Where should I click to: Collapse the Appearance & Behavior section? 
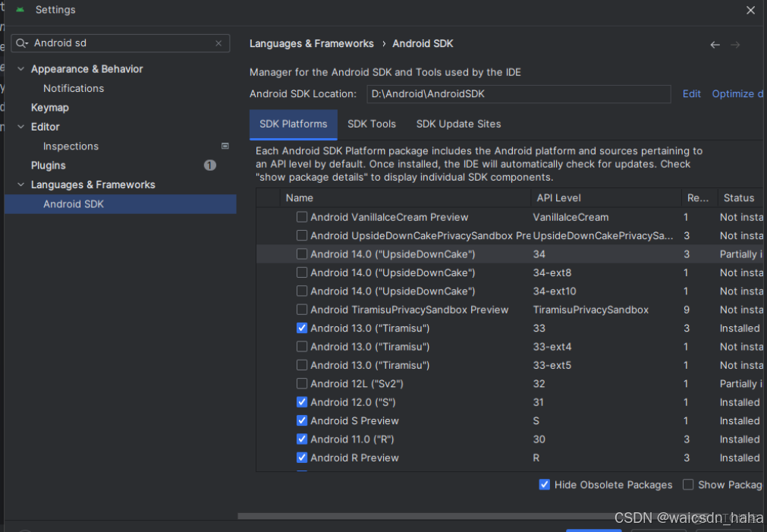20,68
